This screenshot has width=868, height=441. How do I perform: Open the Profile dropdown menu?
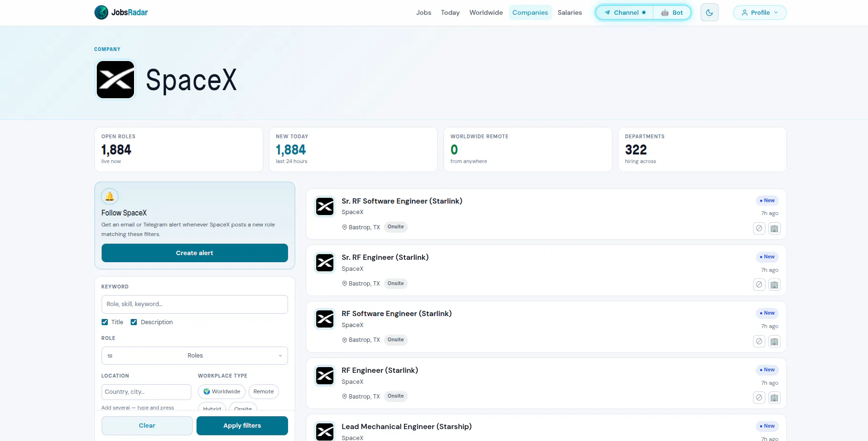click(x=759, y=12)
